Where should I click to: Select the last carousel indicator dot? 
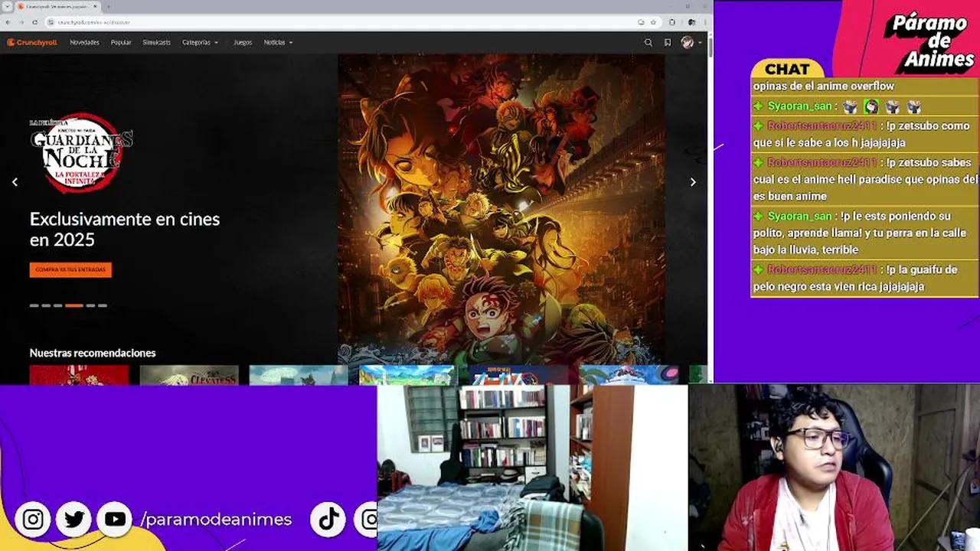(103, 305)
